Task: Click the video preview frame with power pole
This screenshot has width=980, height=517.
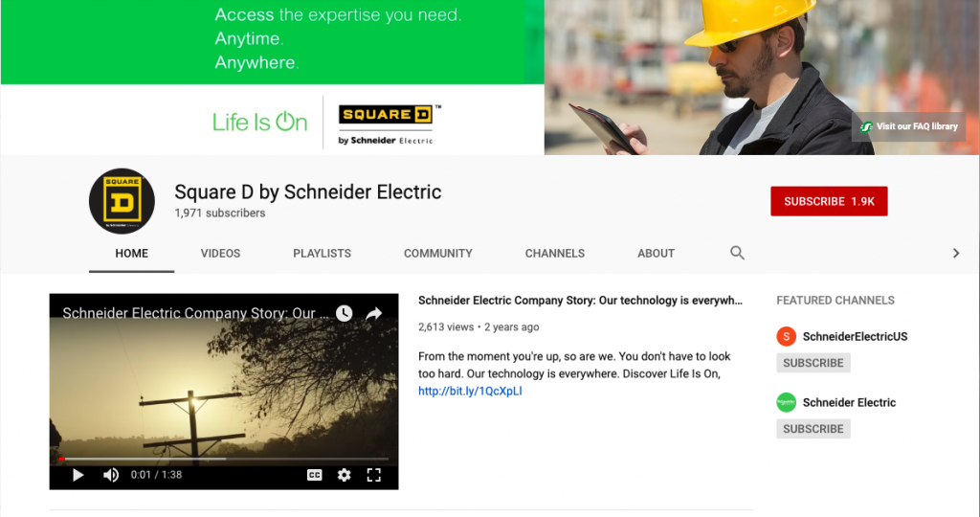Action: coord(224,391)
